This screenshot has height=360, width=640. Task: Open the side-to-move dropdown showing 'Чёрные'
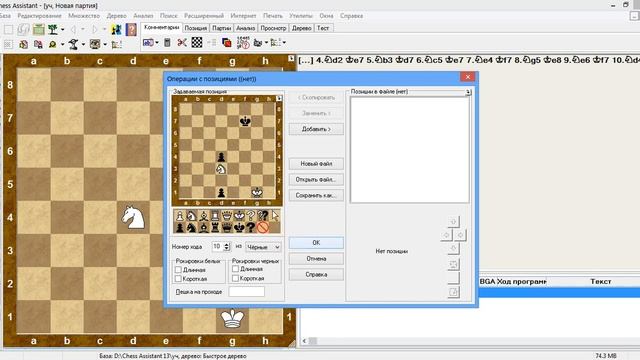[263, 247]
